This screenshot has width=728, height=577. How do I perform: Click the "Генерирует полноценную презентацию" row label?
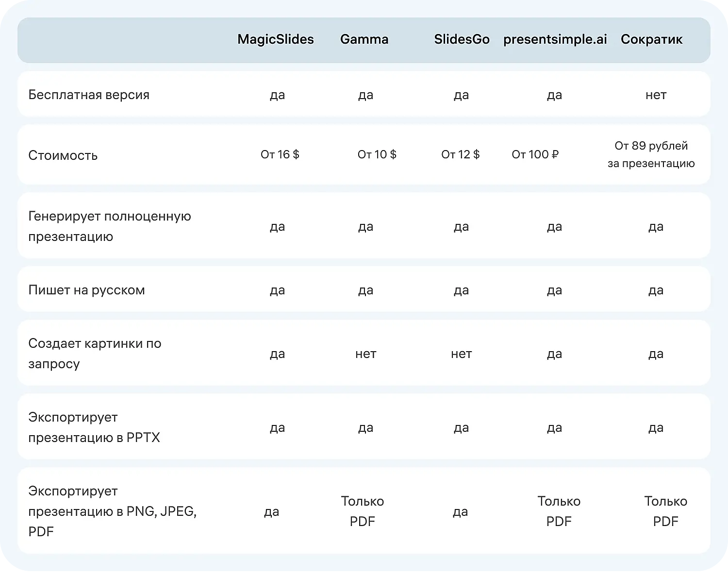coord(110,226)
